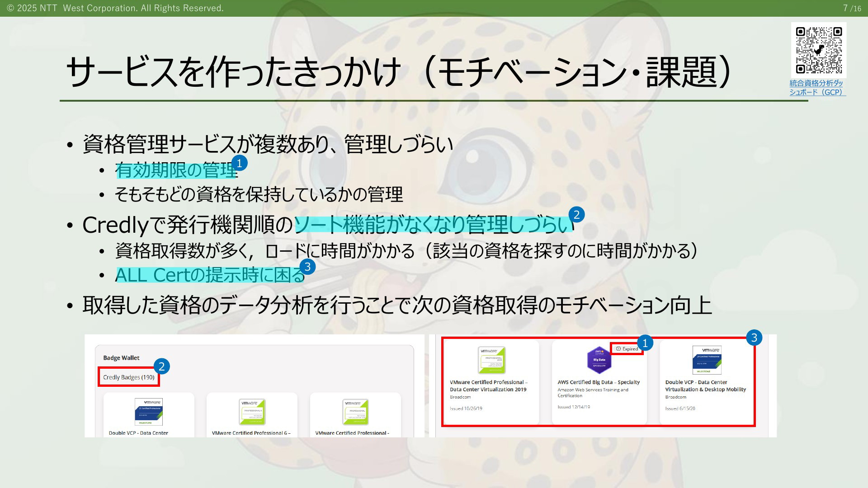Viewport: 868px width, 488px height.
Task: Click Amazon Web Services Training and Certification issuer text
Action: (593, 393)
